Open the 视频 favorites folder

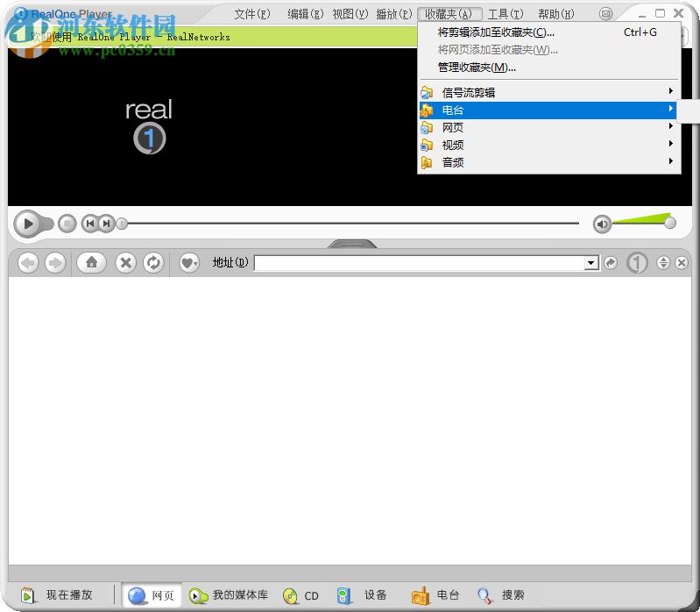coord(548,145)
